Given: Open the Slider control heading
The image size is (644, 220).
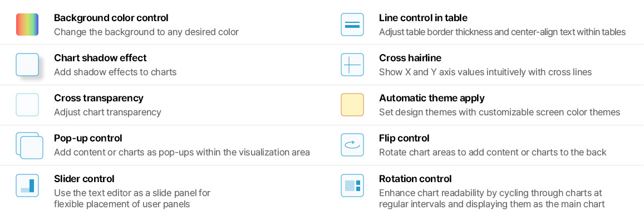Looking at the screenshot, I should pyautogui.click(x=84, y=179).
